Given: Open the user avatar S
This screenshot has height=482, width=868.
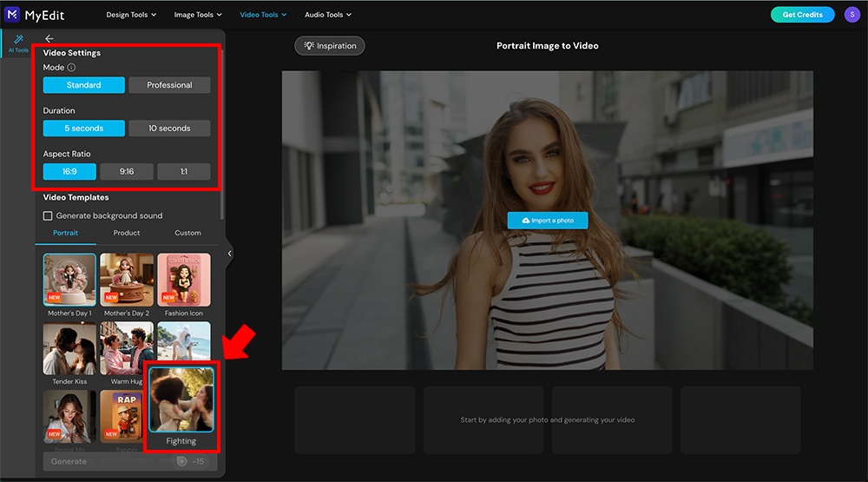Looking at the screenshot, I should click(852, 15).
